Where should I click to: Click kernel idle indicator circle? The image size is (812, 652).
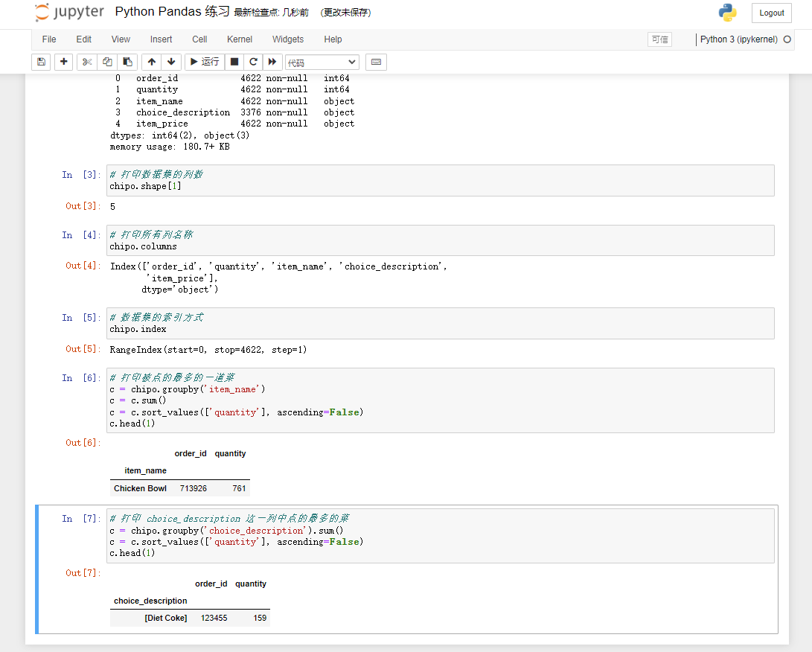[x=787, y=39]
